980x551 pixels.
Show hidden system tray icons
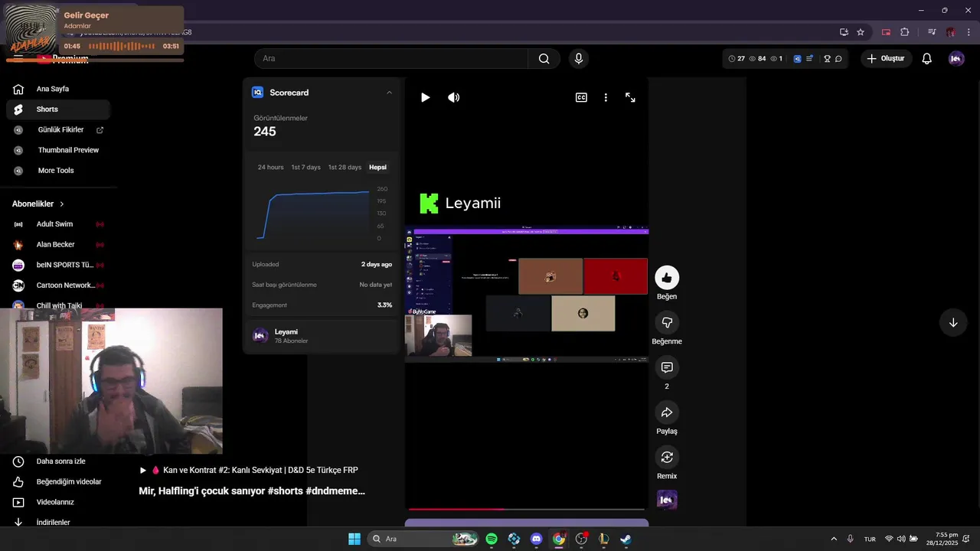point(834,539)
